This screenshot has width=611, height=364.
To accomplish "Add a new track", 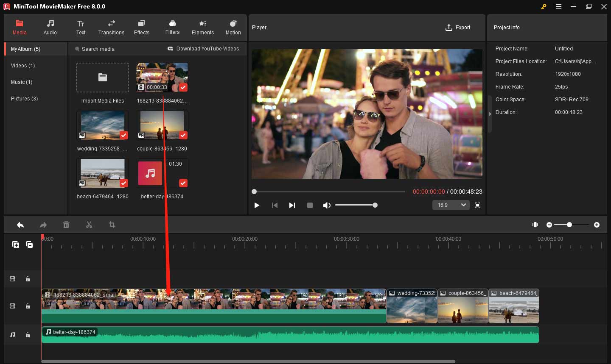I will pyautogui.click(x=16, y=245).
